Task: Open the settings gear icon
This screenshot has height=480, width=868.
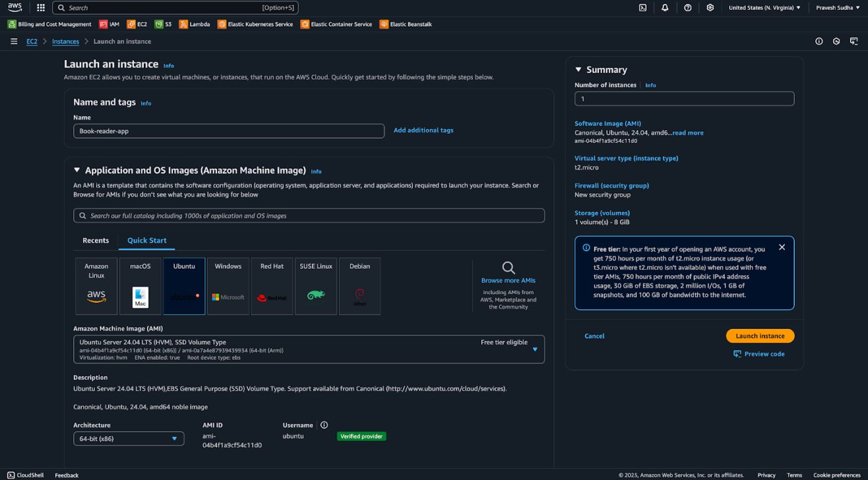Action: pos(710,7)
